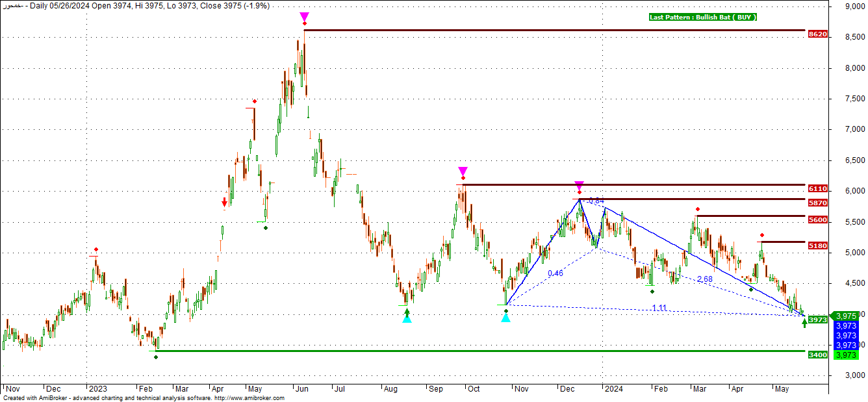The height and width of the screenshot is (402, 868).
Task: Click the 2024 label on the date axis
Action: 614,388
